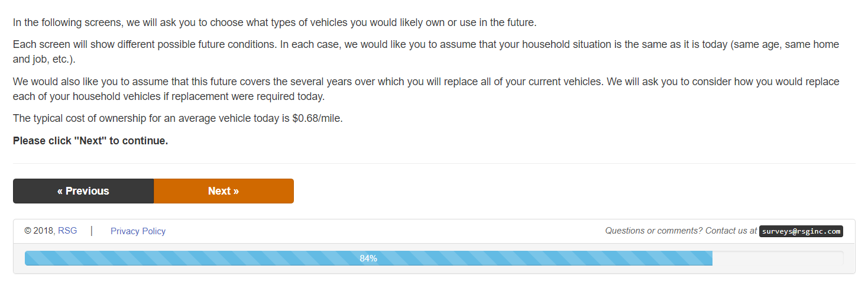
Task: Click the paragraph starting "In the following screens"
Action: click(274, 23)
